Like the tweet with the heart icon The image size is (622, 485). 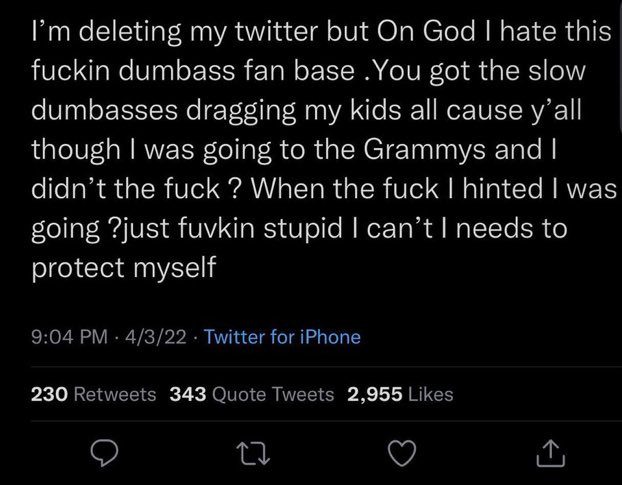coord(403,453)
